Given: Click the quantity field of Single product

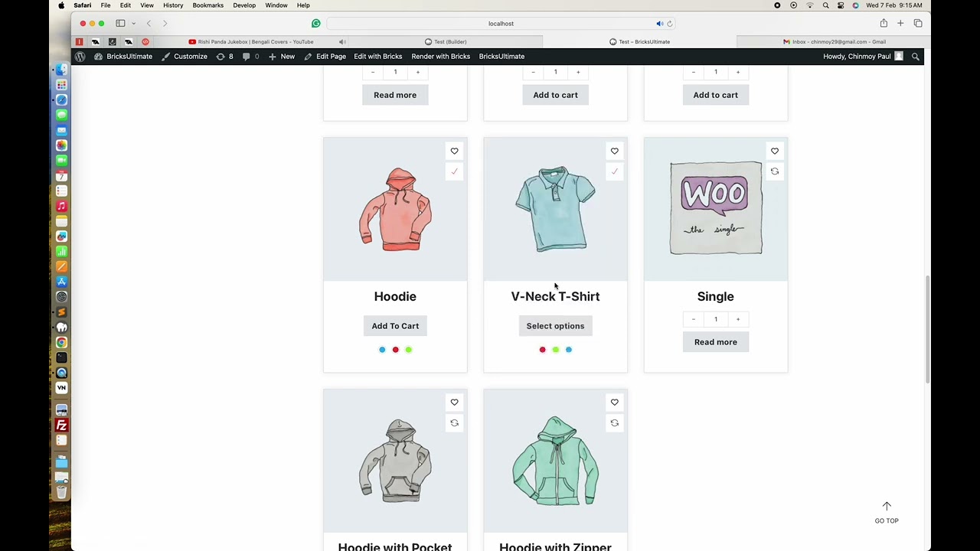Looking at the screenshot, I should tap(716, 319).
